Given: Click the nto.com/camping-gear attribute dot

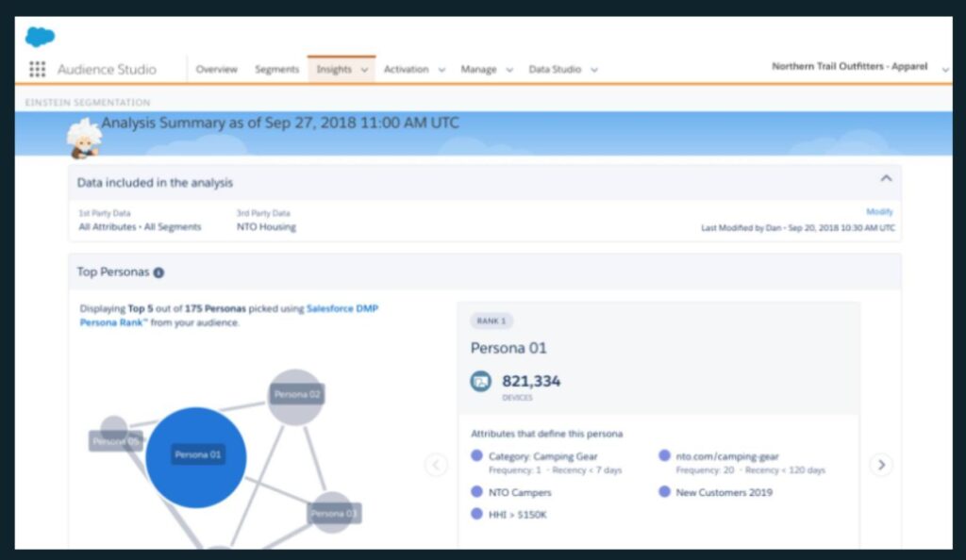Looking at the screenshot, I should coord(664,456).
